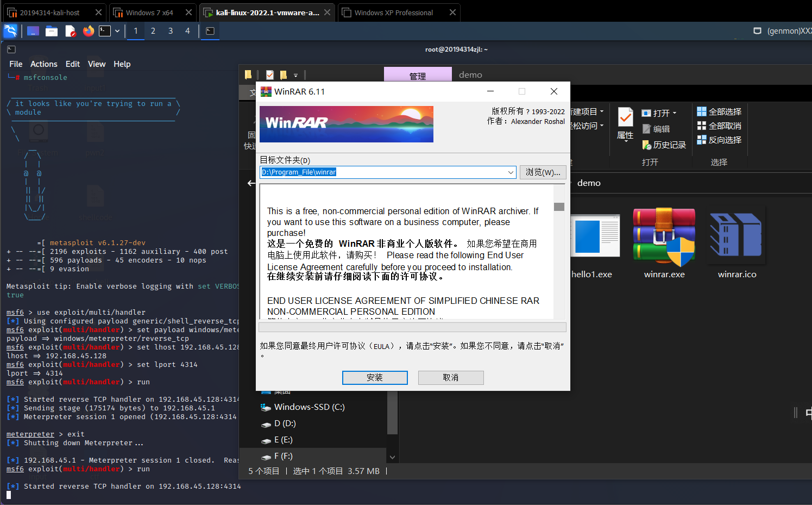Open the file manager panel launcher
This screenshot has width=812, height=505.
point(52,31)
